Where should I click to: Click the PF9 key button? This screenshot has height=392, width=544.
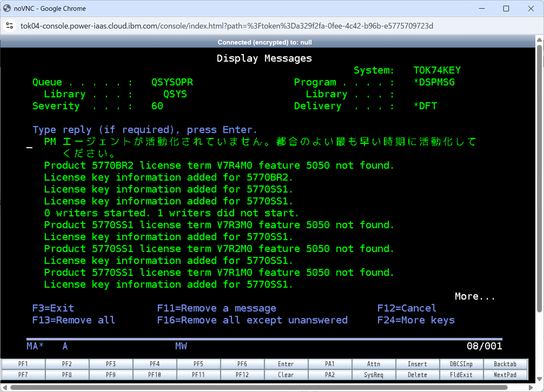pyautogui.click(x=111, y=375)
